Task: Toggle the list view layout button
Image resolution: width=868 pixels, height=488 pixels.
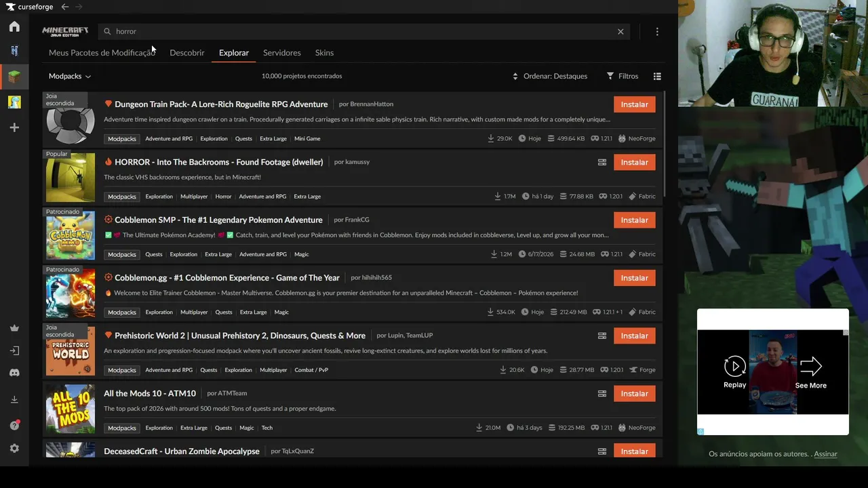Action: [657, 77]
